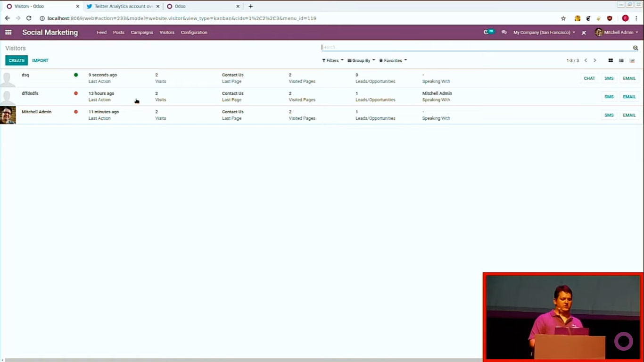This screenshot has width=644, height=362.
Task: Open visitor record named dsq
Action: click(x=25, y=75)
